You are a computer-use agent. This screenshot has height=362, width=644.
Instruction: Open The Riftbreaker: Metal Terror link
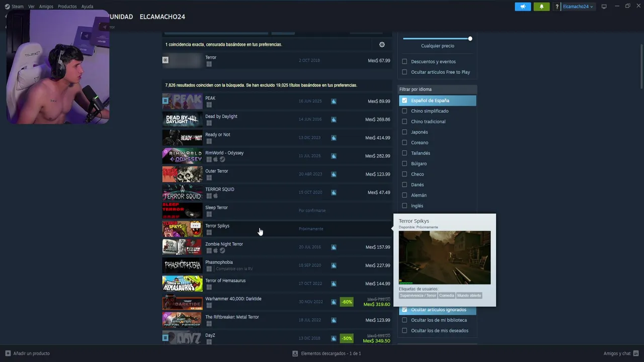click(232, 317)
